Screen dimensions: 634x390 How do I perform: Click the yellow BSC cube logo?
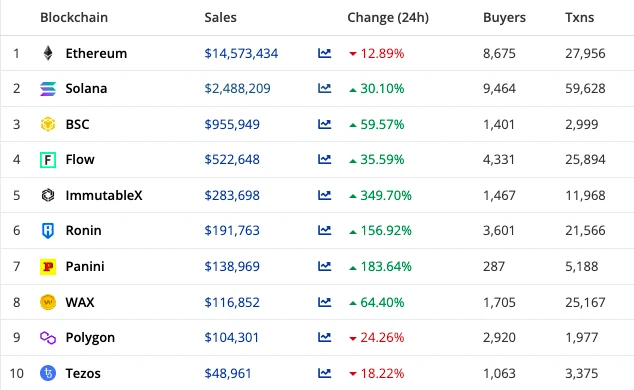click(48, 124)
